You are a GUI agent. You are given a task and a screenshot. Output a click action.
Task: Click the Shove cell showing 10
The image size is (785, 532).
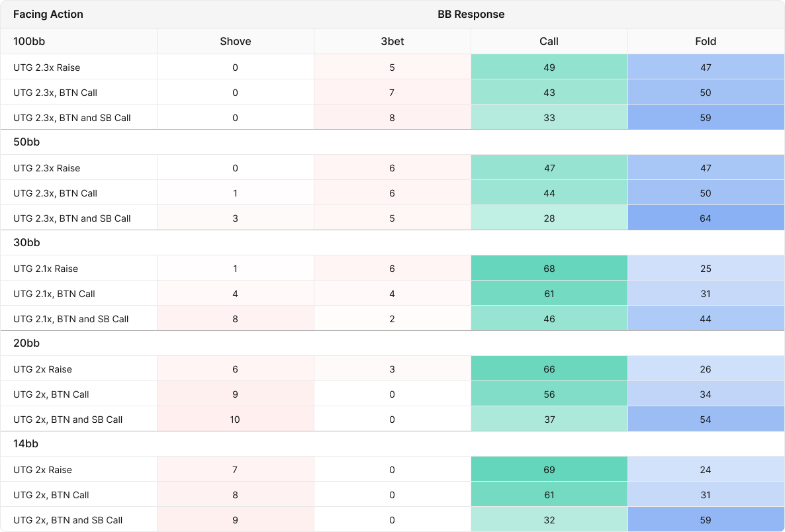[235, 420]
